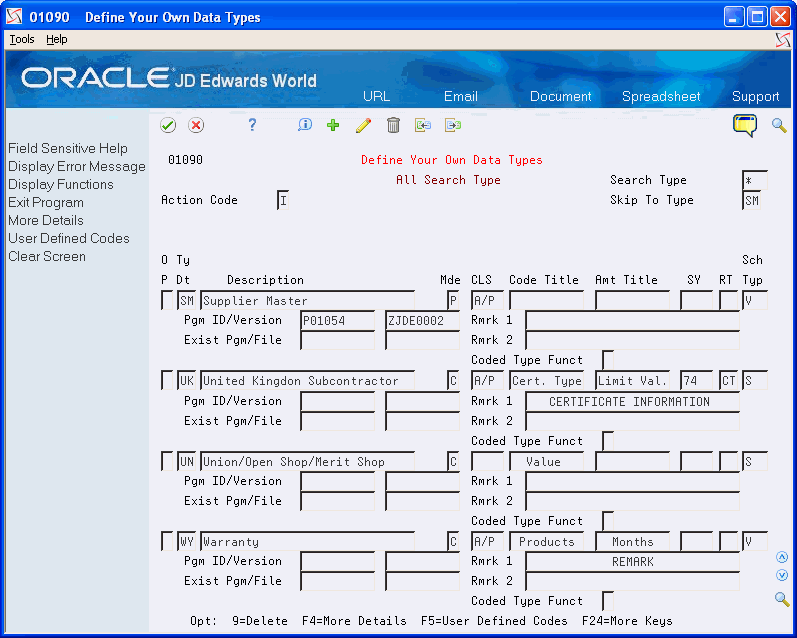797x638 pixels.
Task: Select User Defined Codes in sidebar
Action: click(69, 238)
